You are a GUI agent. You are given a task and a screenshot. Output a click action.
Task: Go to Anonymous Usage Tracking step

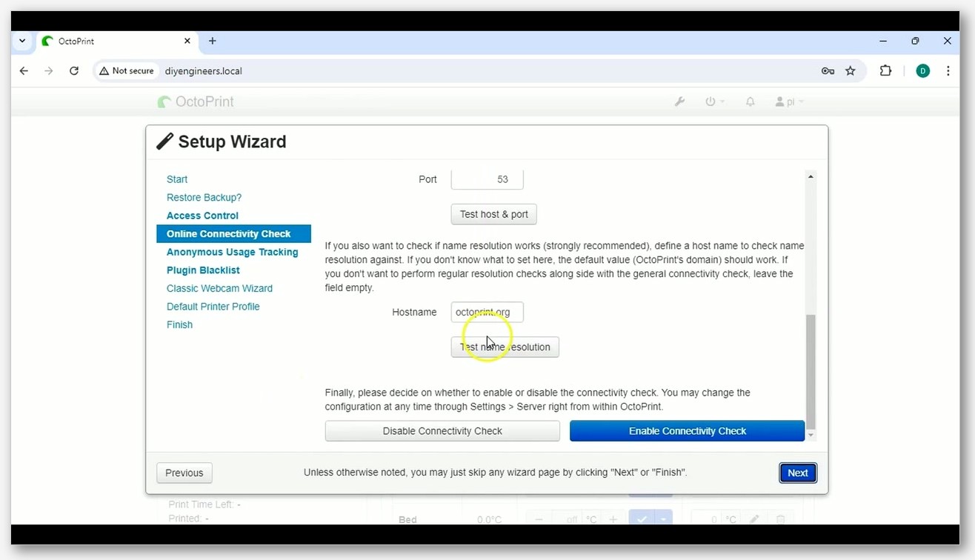tap(232, 252)
